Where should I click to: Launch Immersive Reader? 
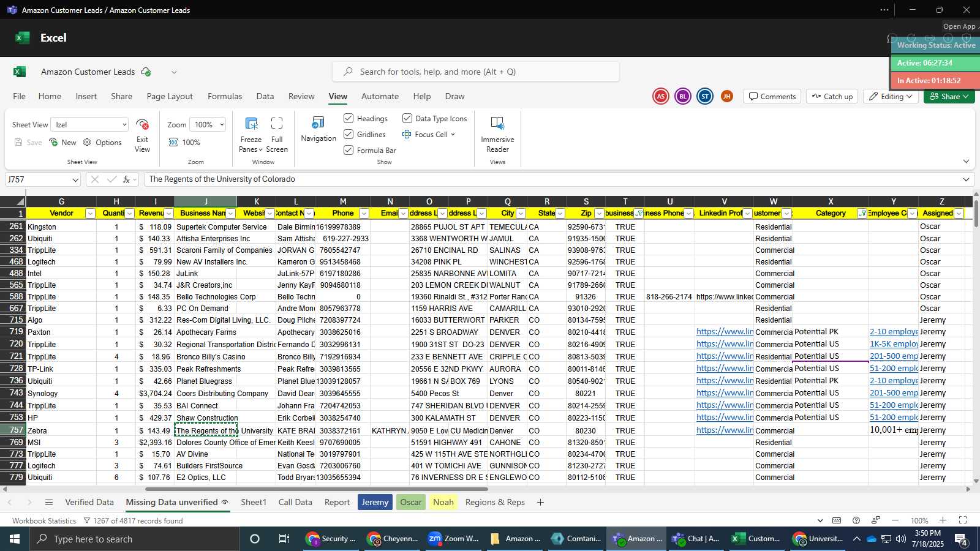pyautogui.click(x=497, y=134)
